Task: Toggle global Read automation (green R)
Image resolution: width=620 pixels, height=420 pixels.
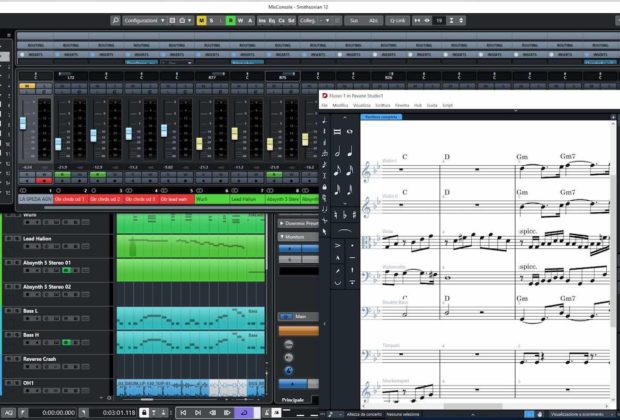Action: point(231,21)
